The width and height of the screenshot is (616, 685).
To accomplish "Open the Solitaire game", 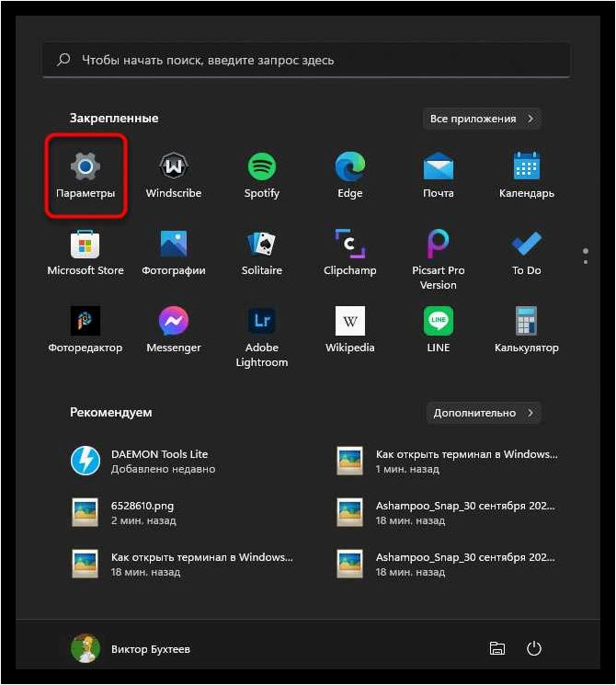I will point(262,253).
